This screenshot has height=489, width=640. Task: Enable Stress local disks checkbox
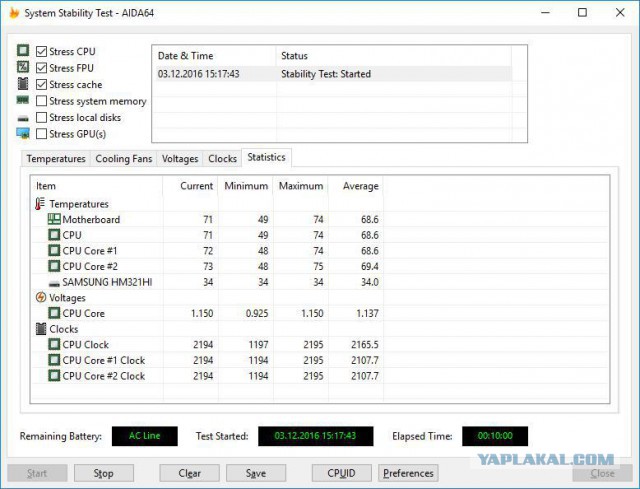[41, 118]
